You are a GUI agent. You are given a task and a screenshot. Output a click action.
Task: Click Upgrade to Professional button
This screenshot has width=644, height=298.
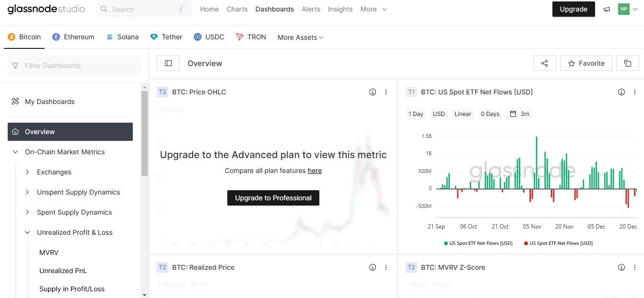[x=273, y=198]
